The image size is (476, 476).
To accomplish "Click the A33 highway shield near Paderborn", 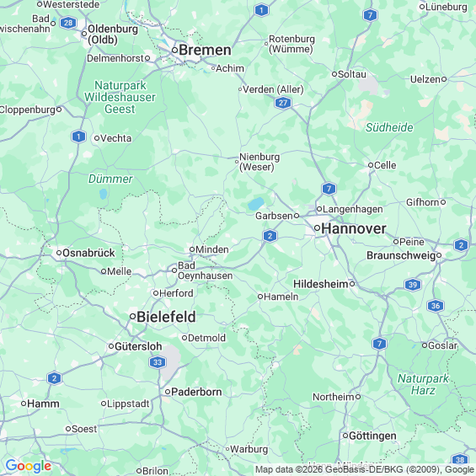I will [158, 362].
